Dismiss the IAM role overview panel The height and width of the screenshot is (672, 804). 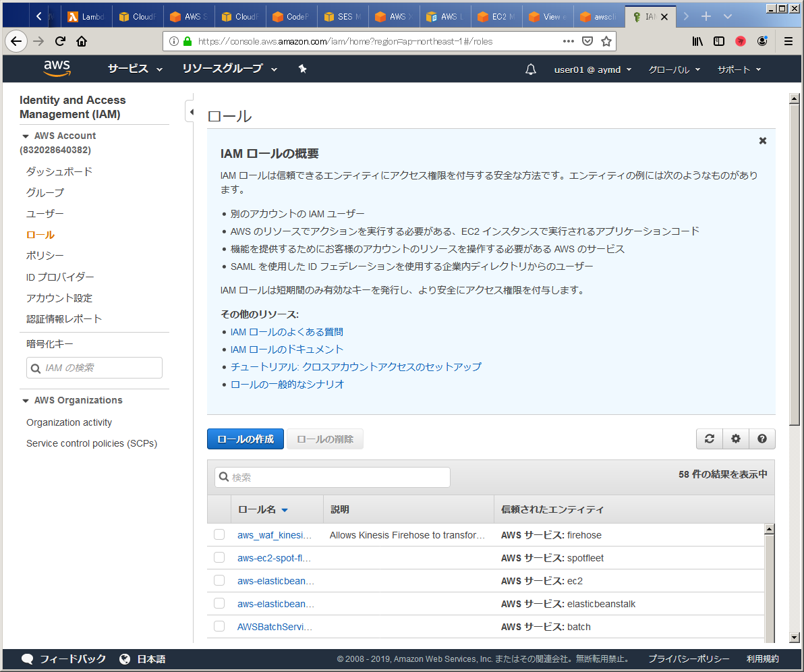(x=762, y=140)
